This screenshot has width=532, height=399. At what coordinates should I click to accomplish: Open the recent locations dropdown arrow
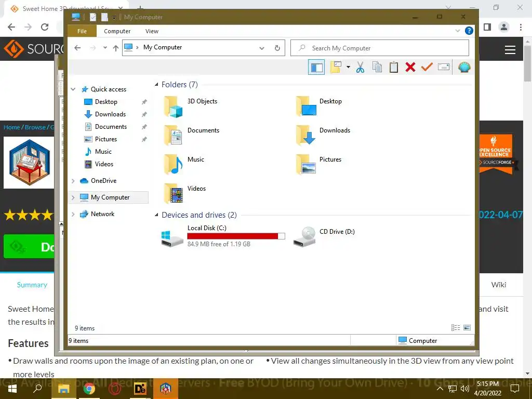click(105, 48)
